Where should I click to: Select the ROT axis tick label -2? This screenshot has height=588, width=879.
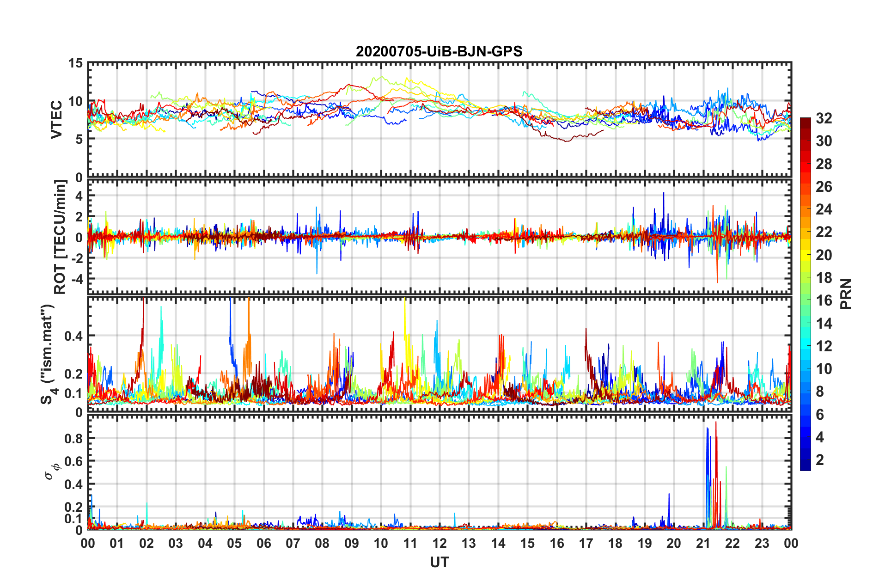pos(77,258)
